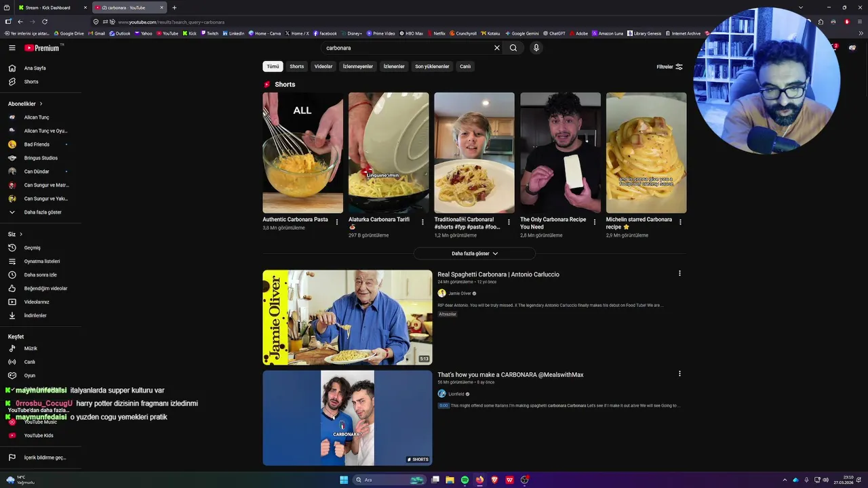Open the ChatGPT bookmark
This screenshot has height=488, width=868.
tap(553, 33)
